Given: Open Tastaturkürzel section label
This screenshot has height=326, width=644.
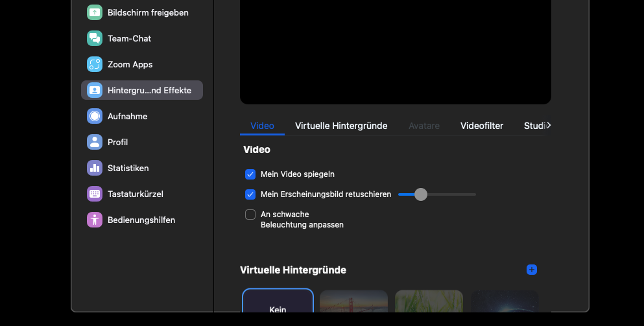Looking at the screenshot, I should pyautogui.click(x=135, y=194).
